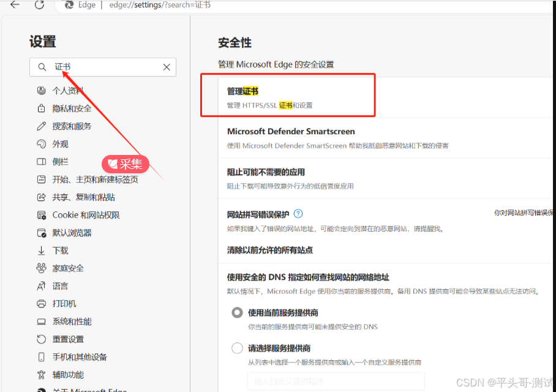Click 清除以前允许的所有站点 option
This screenshot has width=556, height=392.
pos(270,250)
